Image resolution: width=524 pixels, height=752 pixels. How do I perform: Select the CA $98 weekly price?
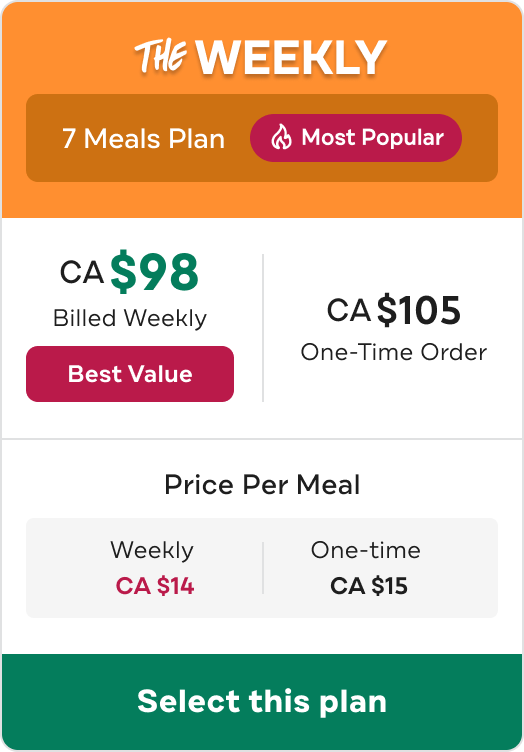(x=129, y=272)
